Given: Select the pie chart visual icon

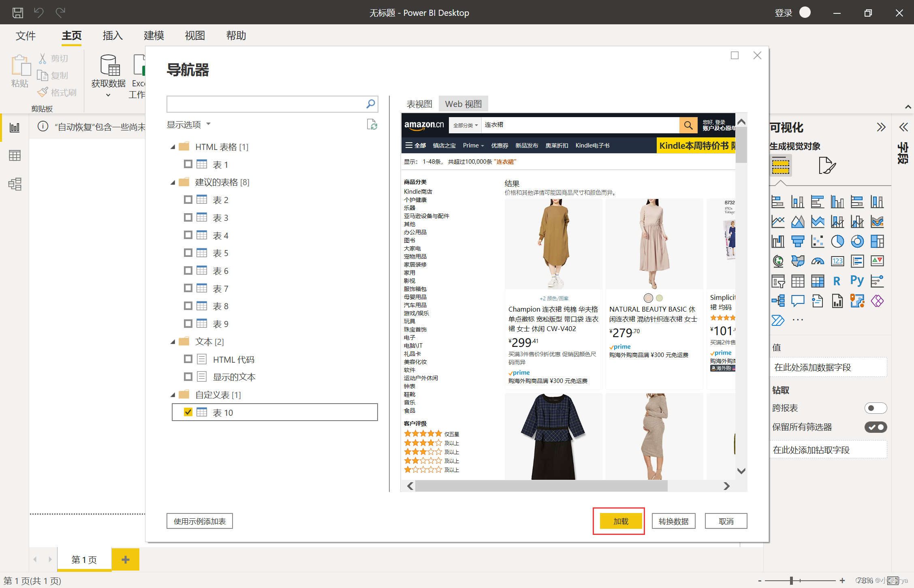Looking at the screenshot, I should [837, 242].
